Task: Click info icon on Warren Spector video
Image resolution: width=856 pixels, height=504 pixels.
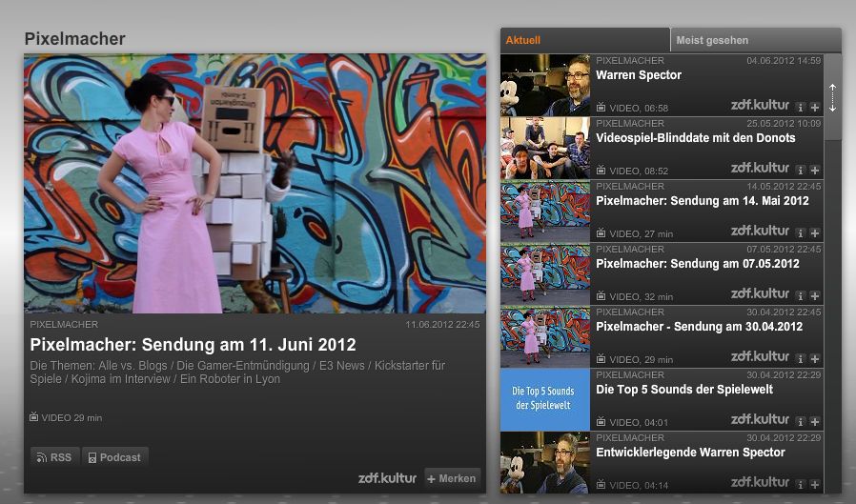Action: 801,107
